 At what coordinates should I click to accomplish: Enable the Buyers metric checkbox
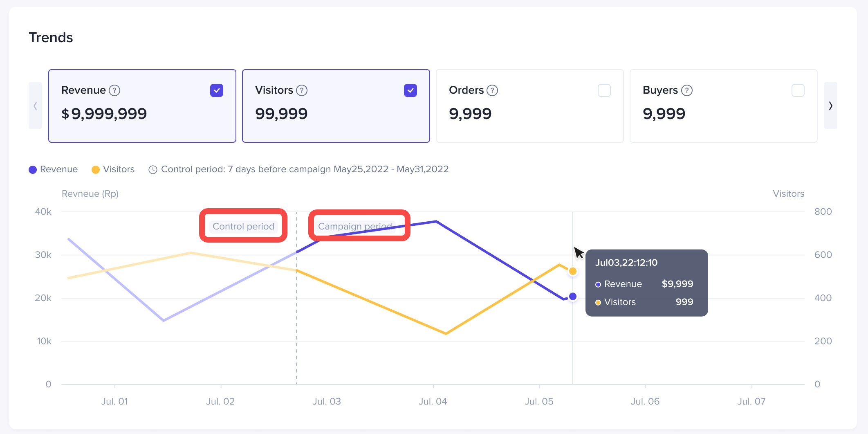[798, 90]
